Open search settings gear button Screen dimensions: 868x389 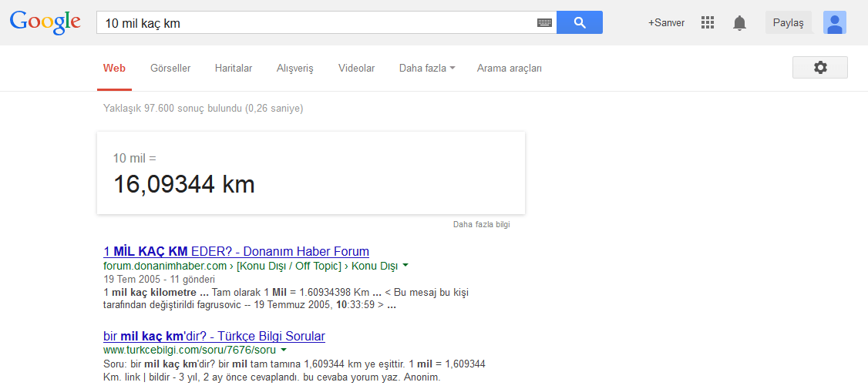pyautogui.click(x=820, y=68)
